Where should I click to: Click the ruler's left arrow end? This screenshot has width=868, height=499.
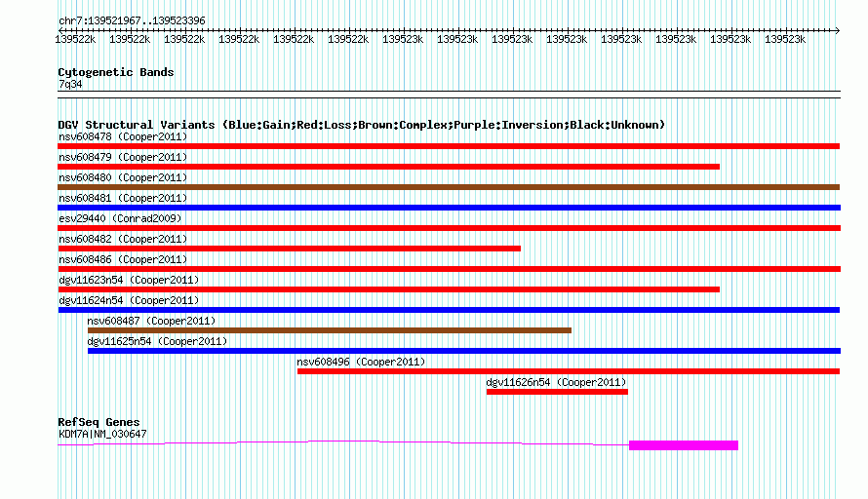tap(60, 30)
